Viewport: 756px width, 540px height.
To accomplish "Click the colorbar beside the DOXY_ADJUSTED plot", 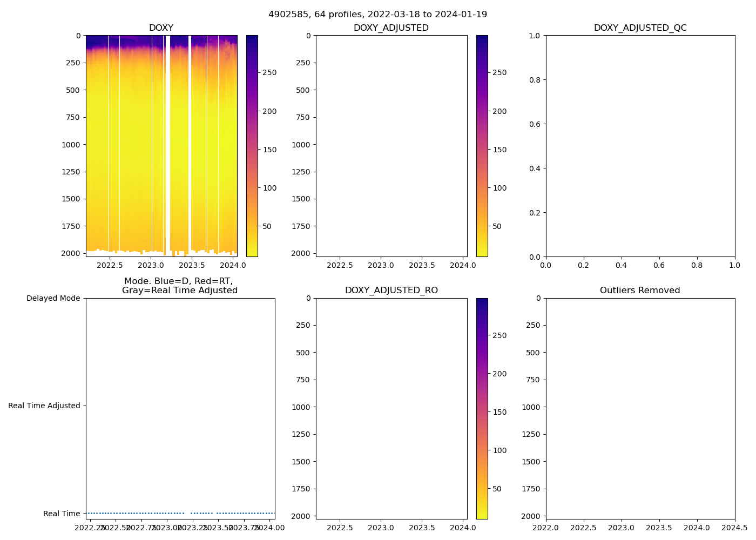I will 482,146.
